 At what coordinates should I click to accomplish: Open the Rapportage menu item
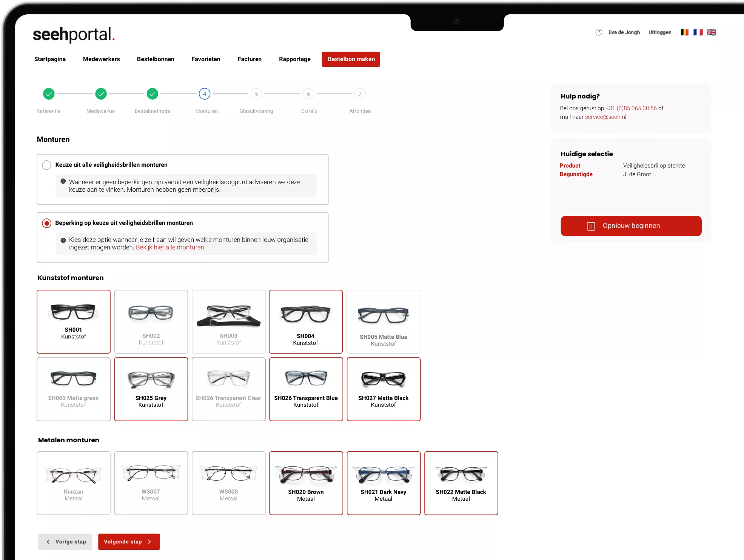point(294,59)
